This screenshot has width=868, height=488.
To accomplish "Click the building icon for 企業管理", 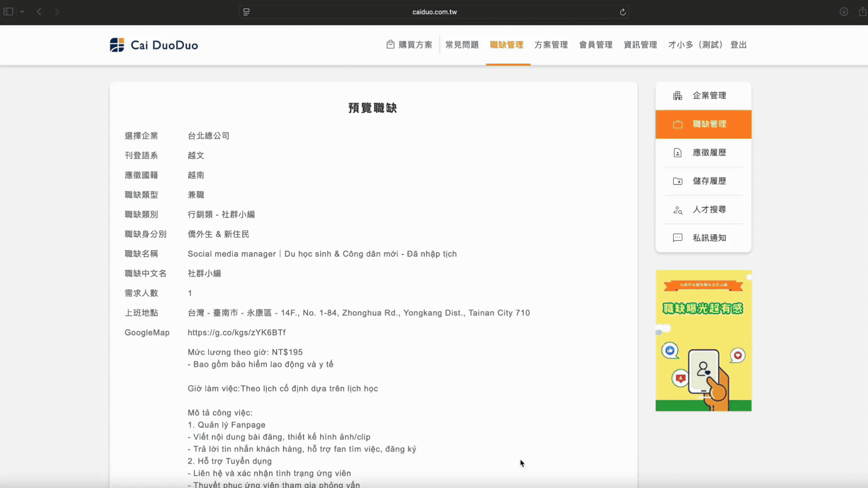I will pos(677,95).
